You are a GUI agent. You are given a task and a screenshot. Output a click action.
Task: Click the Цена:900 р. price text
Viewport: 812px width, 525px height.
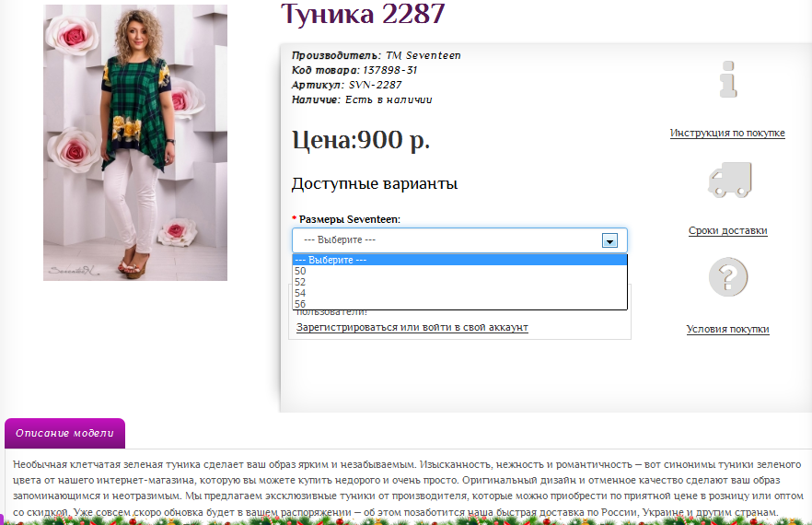[361, 140]
